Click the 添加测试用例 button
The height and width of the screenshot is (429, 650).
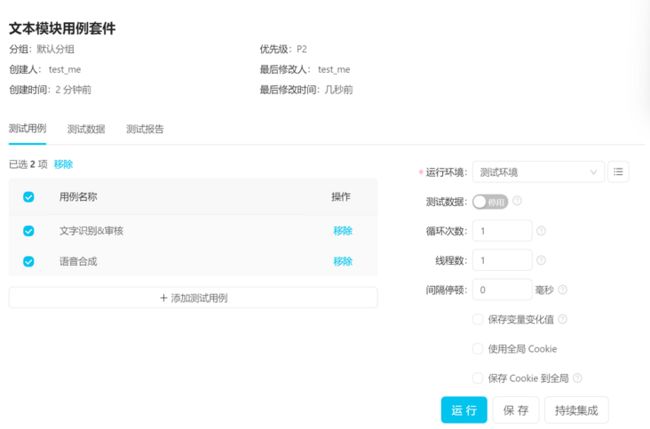pos(193,298)
